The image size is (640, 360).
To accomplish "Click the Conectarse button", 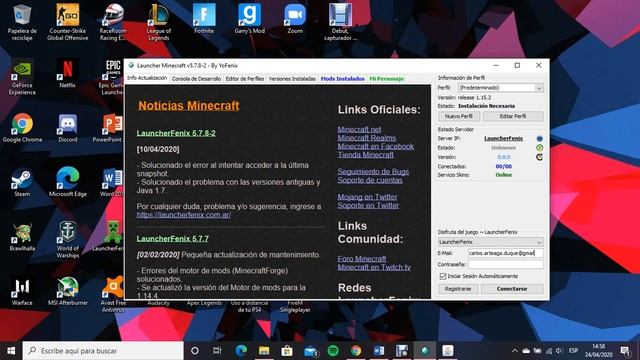I will 512,289.
